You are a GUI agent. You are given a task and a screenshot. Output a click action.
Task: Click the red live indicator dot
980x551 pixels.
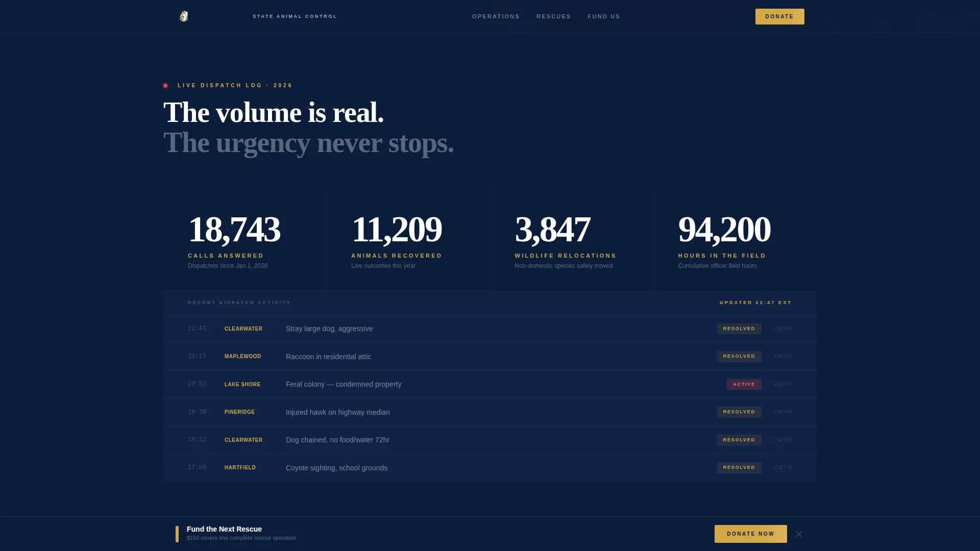coord(165,86)
